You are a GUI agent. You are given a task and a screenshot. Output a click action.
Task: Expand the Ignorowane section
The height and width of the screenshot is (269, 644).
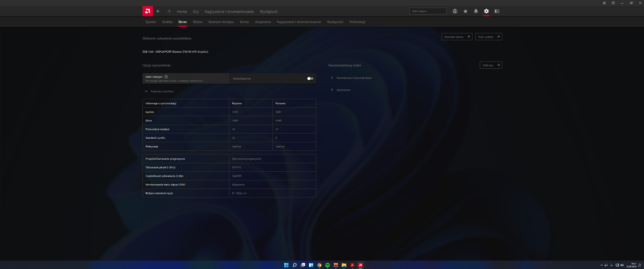tap(332, 90)
